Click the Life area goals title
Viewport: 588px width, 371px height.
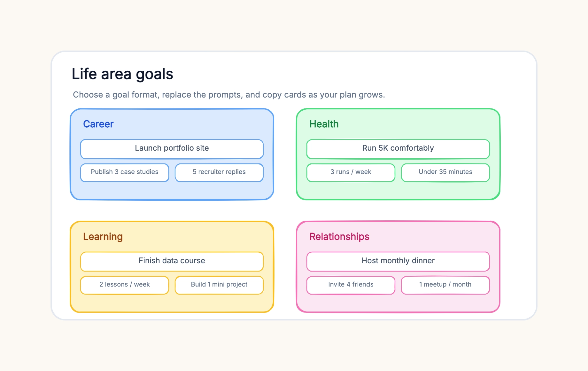click(122, 74)
